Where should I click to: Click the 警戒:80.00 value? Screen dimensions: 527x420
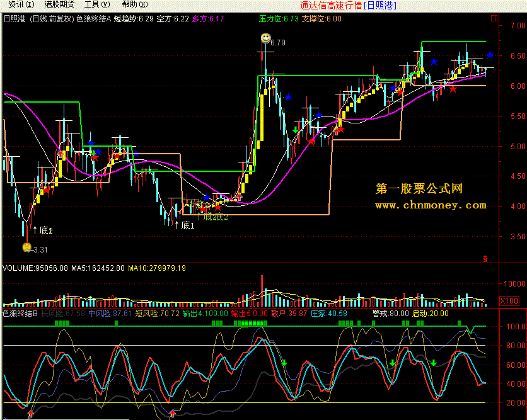tap(391, 314)
